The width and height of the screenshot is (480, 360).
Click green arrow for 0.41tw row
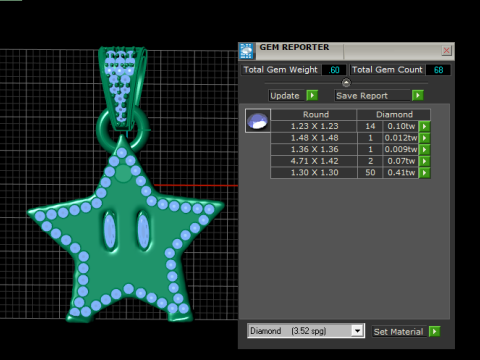pos(424,173)
